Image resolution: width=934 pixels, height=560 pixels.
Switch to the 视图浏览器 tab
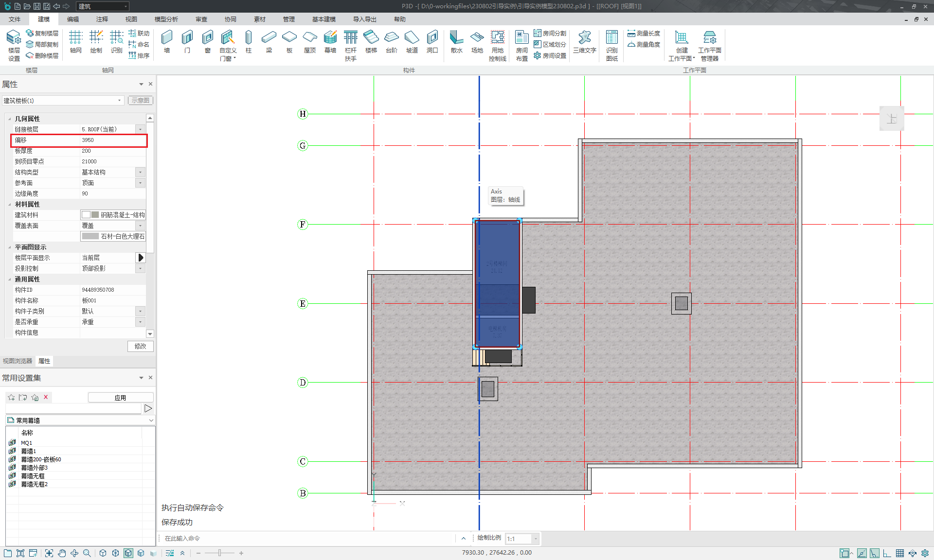(18, 361)
